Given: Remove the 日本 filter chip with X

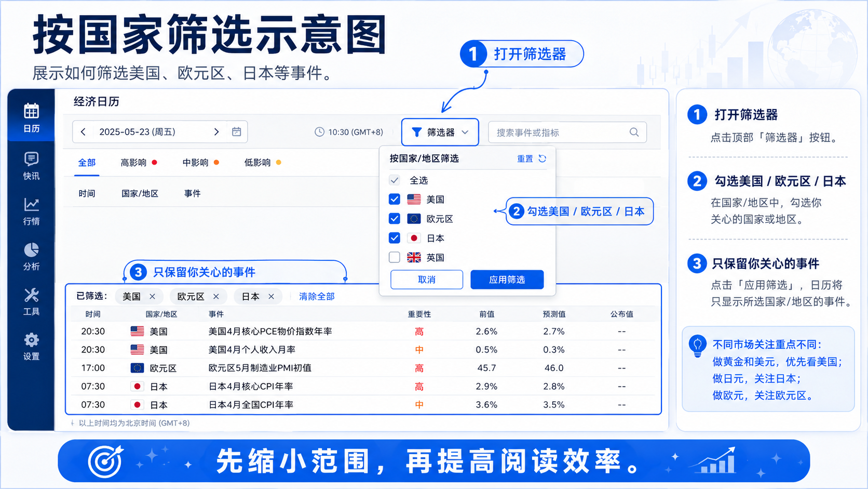Looking at the screenshot, I should (271, 296).
